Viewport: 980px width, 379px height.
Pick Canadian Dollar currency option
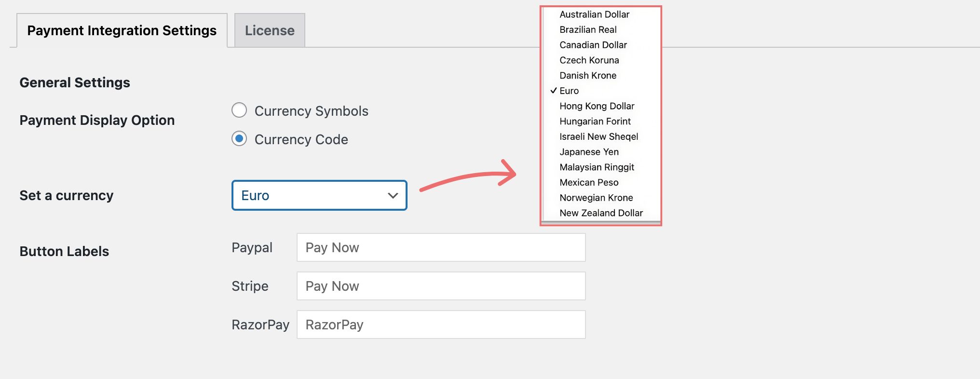click(593, 45)
